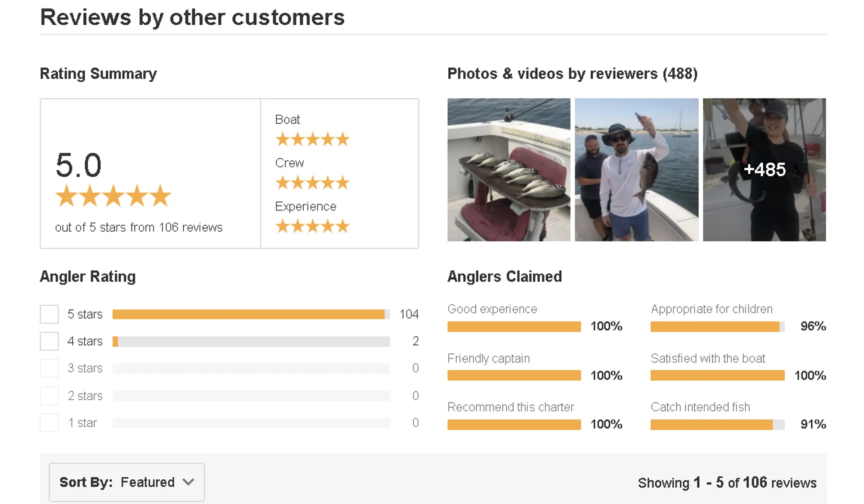This screenshot has width=864, height=504.
Task: Click the Boat star rating icons
Action: tap(312, 139)
